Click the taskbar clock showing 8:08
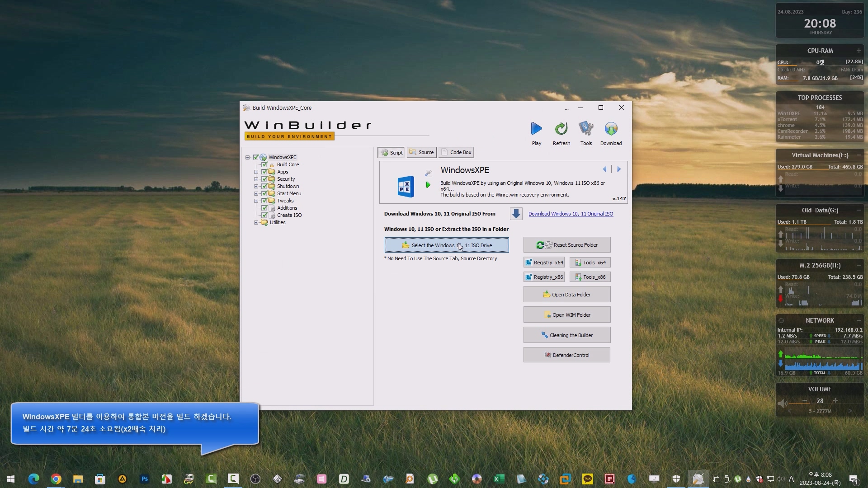 (820, 479)
